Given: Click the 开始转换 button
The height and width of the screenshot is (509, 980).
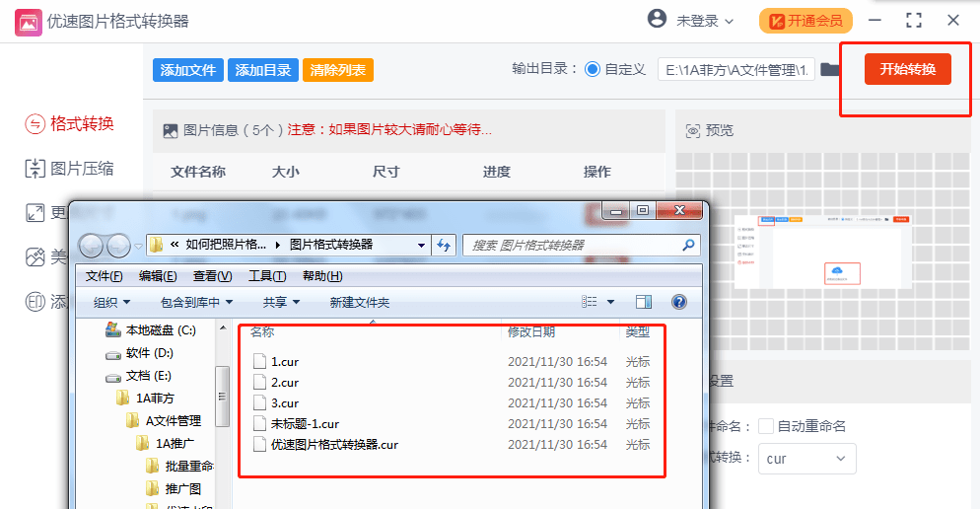Looking at the screenshot, I should pyautogui.click(x=907, y=69).
